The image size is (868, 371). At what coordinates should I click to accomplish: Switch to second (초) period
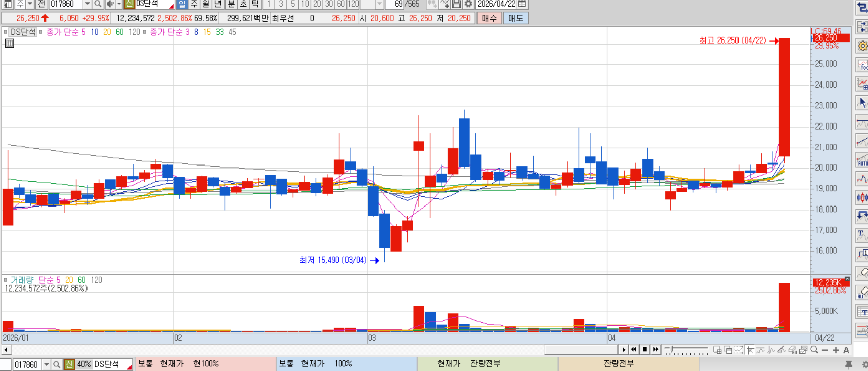coord(243,4)
